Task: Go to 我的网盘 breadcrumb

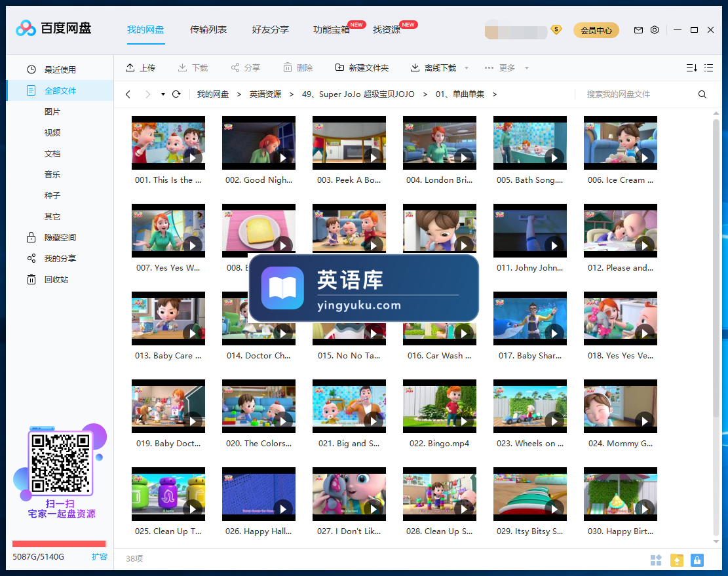Action: [x=213, y=94]
